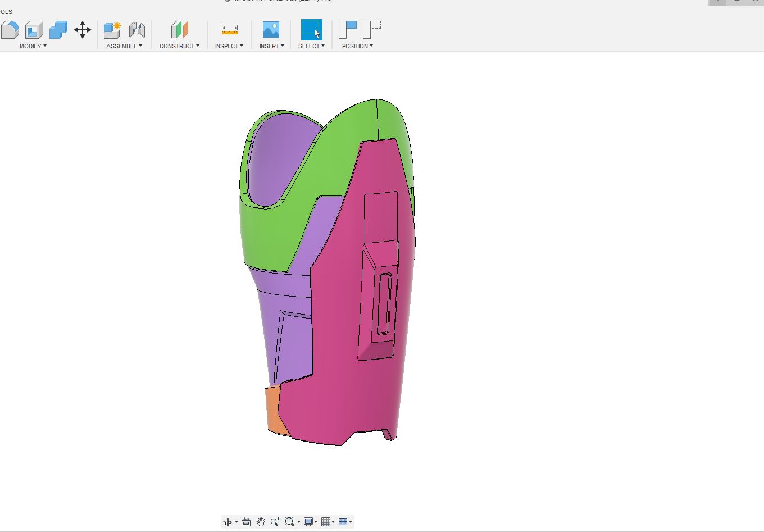Open the Display Settings dropdown arrow
The image size is (764, 532).
(x=316, y=522)
